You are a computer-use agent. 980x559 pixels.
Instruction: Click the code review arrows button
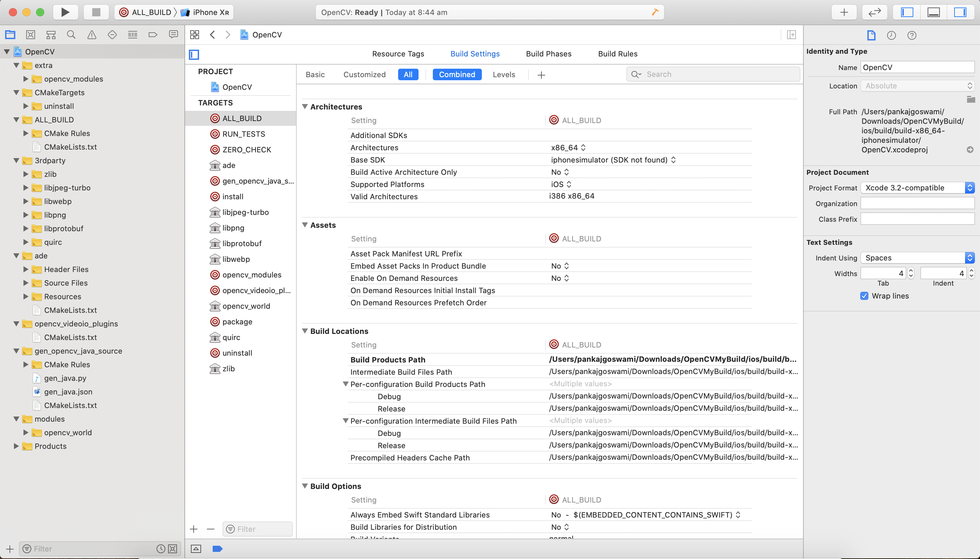[875, 12]
